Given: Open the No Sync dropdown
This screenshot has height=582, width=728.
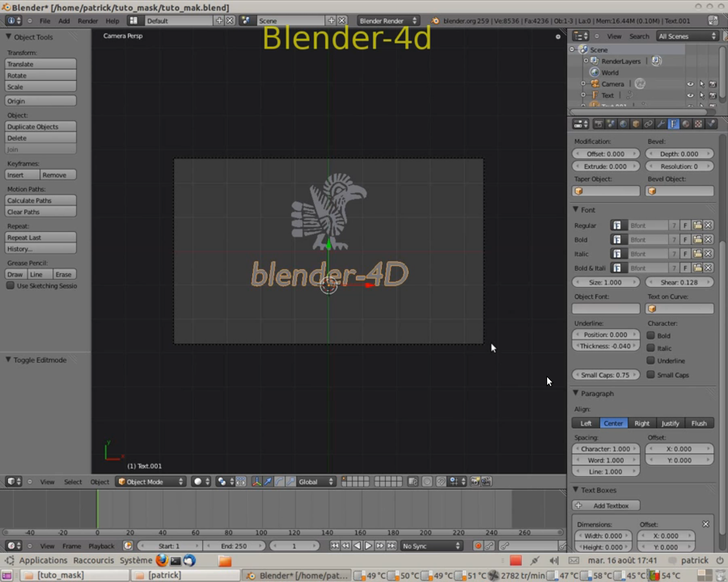Looking at the screenshot, I should click(x=432, y=546).
